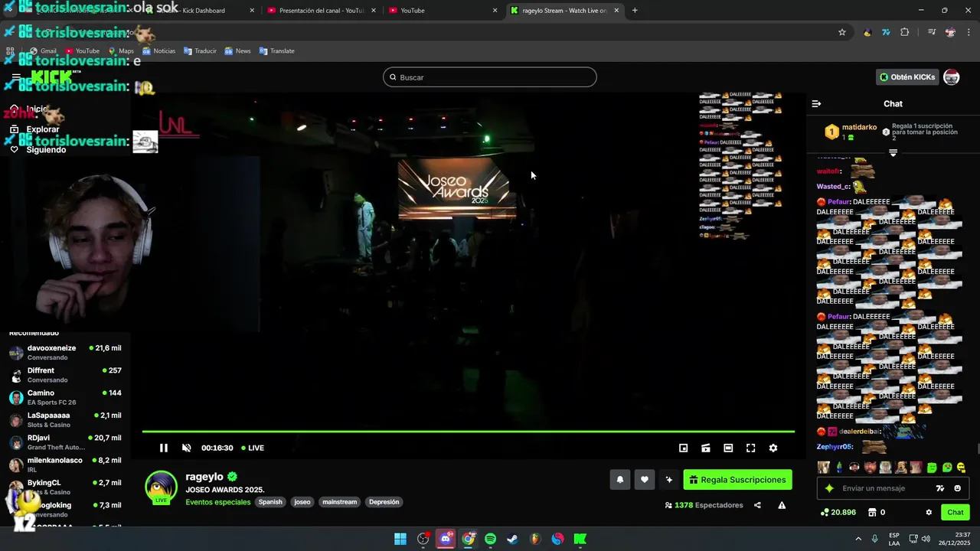Open milenkanolasco recommended channel
This screenshot has height=551, width=980.
coord(65,465)
